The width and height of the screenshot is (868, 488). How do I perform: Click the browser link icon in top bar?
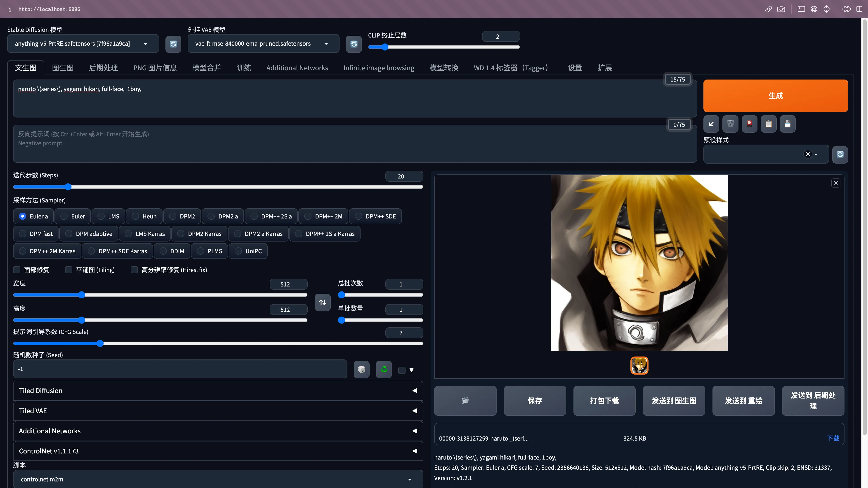[x=768, y=9]
